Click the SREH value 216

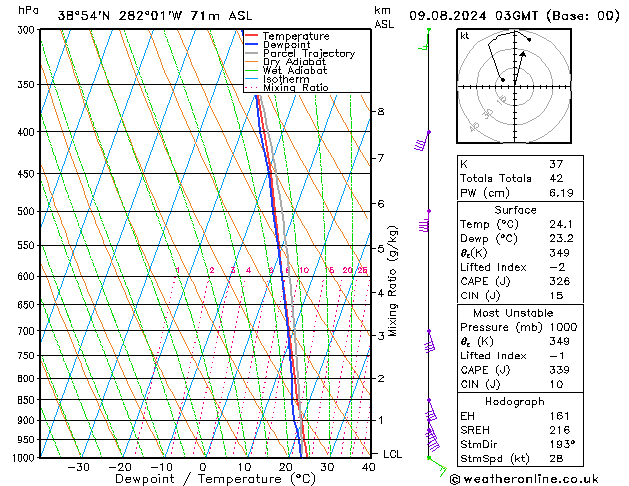(559, 430)
